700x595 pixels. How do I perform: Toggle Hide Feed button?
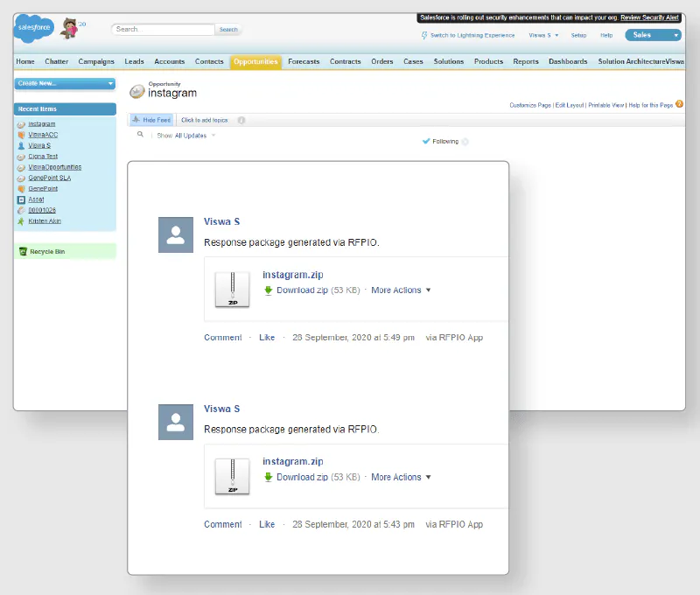tap(151, 120)
